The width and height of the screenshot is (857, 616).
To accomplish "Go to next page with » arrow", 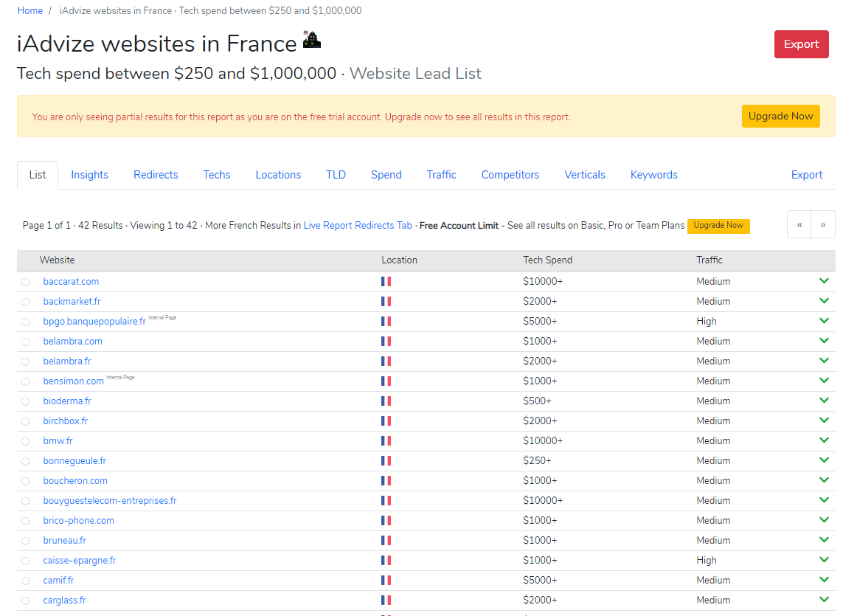I will pos(822,225).
